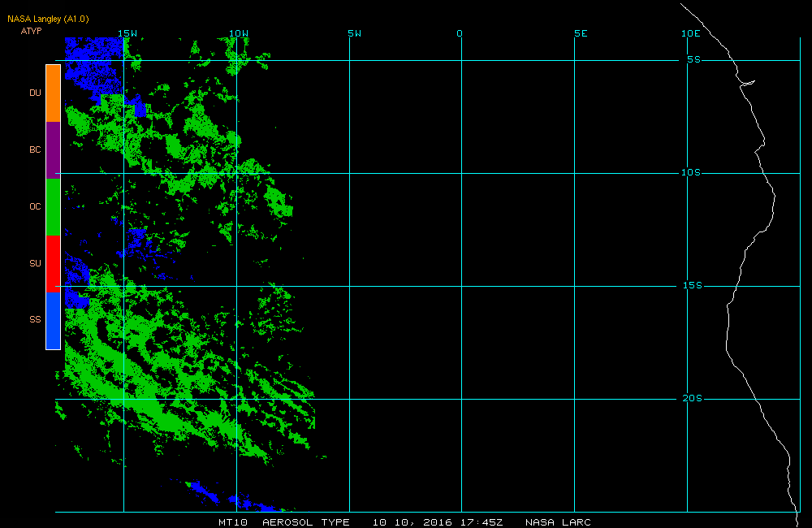Click the 20S latitude label
The width and height of the screenshot is (812, 528).
693,399
